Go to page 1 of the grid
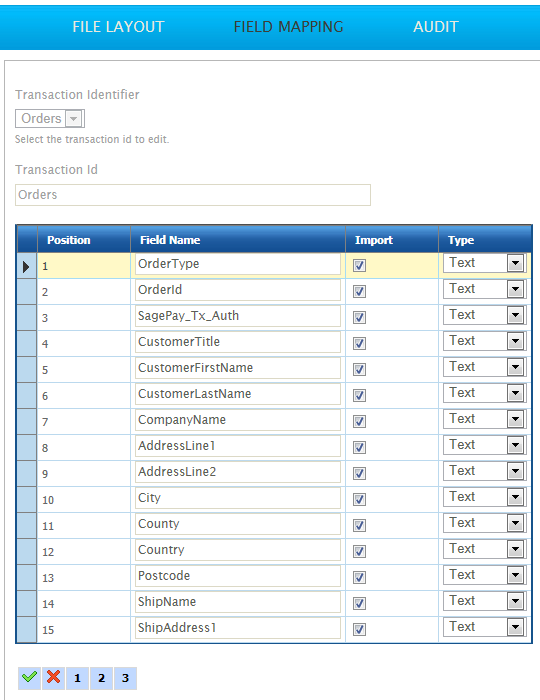The image size is (540, 700). pos(77,678)
